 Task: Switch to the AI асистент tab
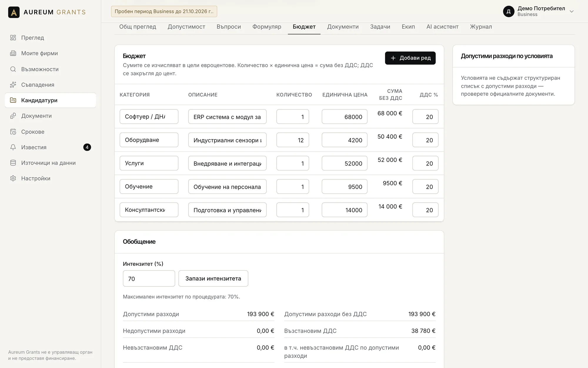click(x=442, y=27)
